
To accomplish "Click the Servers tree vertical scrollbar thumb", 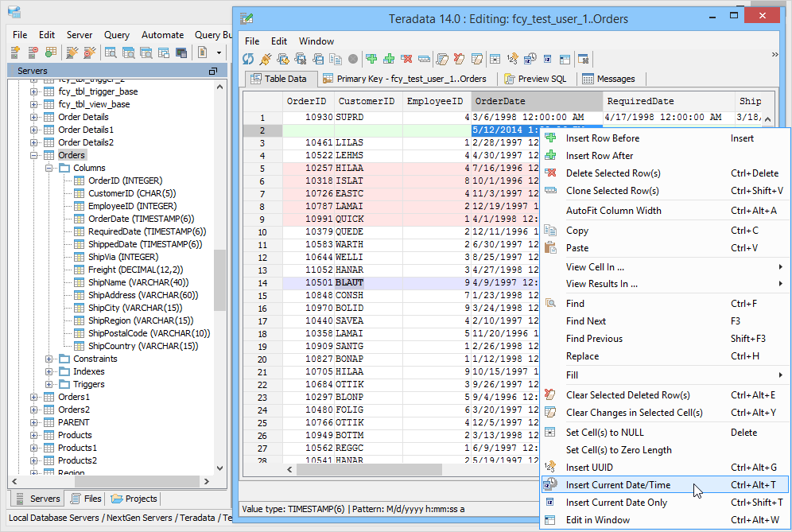I will click(x=219, y=280).
